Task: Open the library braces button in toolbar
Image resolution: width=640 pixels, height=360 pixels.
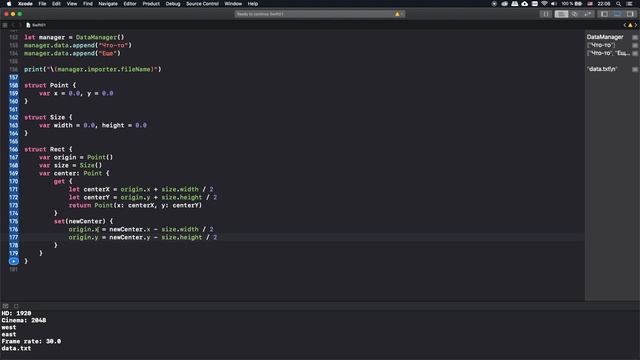Action: coord(546,14)
